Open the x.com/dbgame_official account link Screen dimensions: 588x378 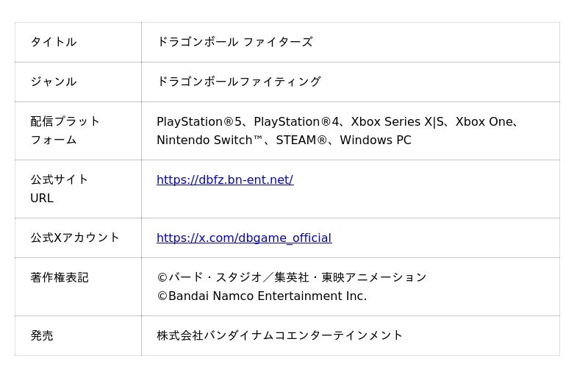(x=244, y=238)
